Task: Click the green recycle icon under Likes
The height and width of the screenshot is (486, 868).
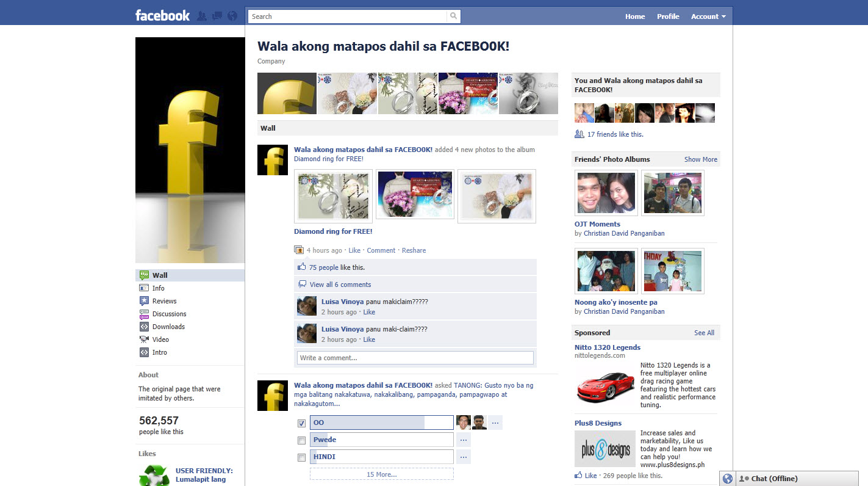Action: [x=154, y=476]
